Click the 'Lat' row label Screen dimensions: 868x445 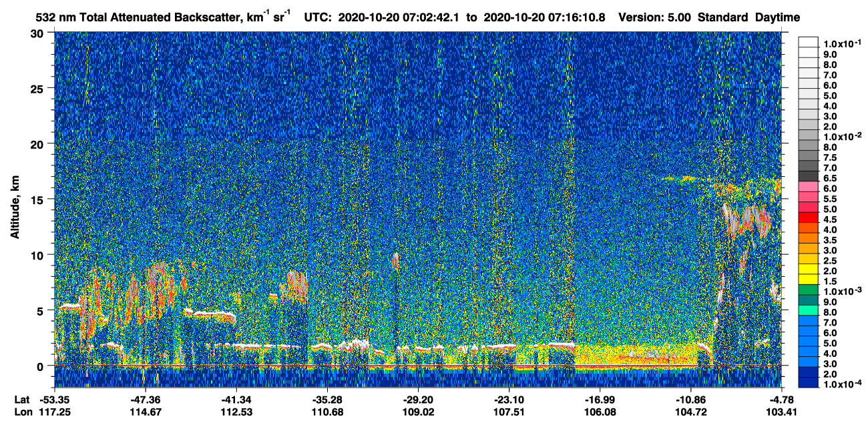tap(21, 400)
